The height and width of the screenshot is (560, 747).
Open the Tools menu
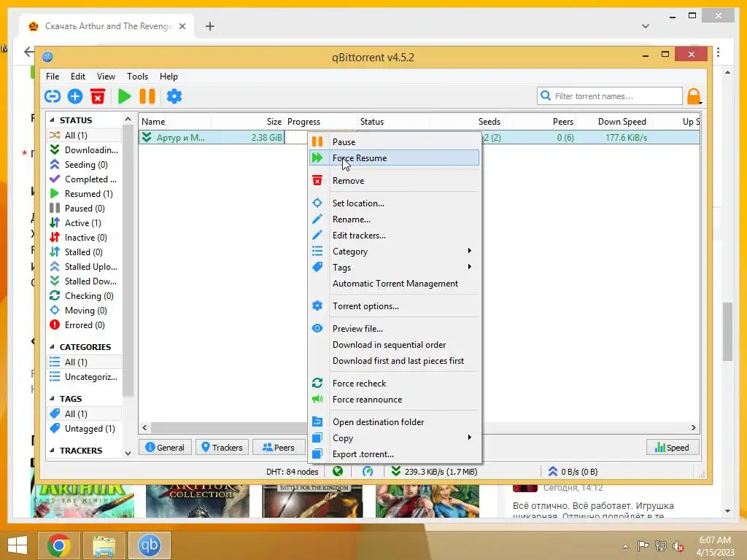tap(137, 76)
